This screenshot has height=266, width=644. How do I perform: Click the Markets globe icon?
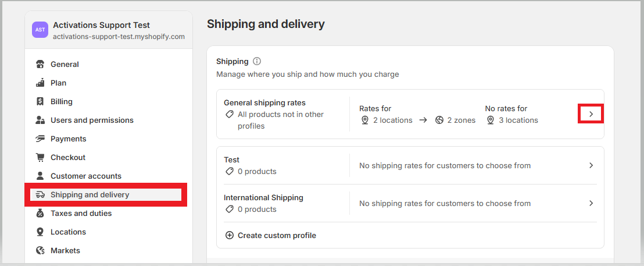40,250
